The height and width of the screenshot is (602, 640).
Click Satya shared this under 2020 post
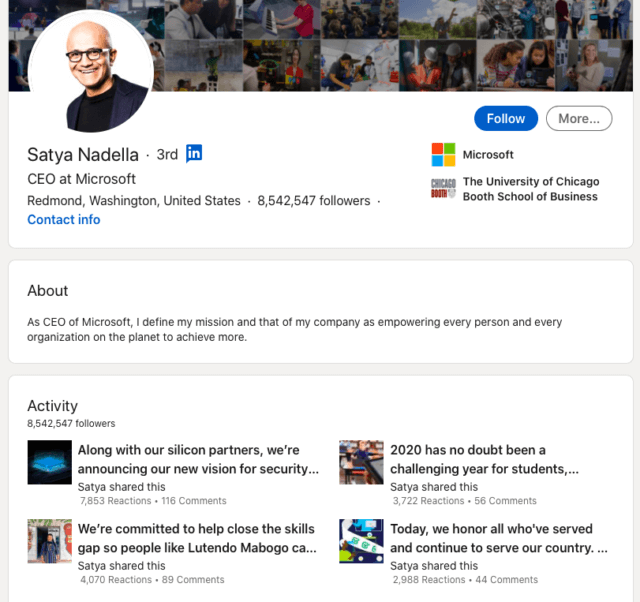(434, 487)
